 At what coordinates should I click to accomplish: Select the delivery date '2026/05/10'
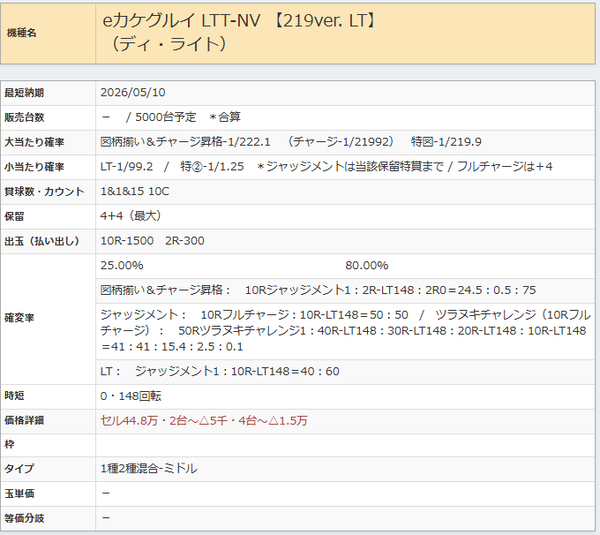point(133,92)
